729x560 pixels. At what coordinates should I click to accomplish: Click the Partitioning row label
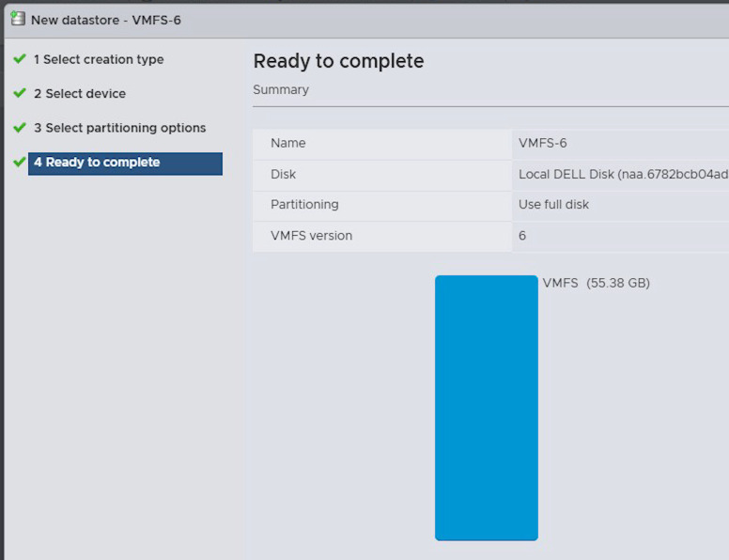(304, 204)
